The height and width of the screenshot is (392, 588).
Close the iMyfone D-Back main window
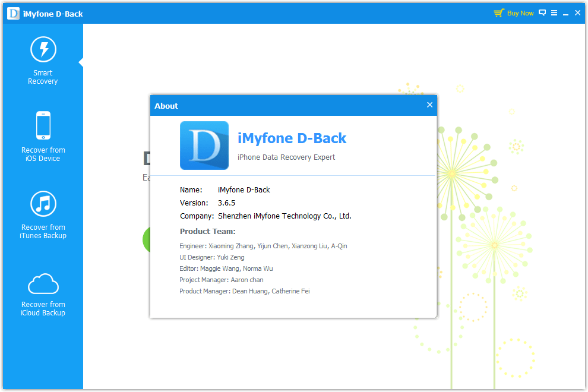point(577,12)
